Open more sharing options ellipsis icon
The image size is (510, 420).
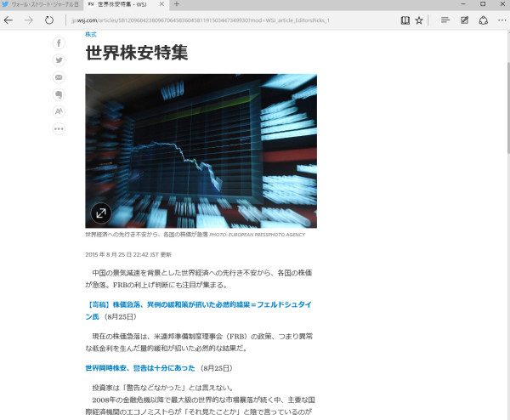pos(59,129)
